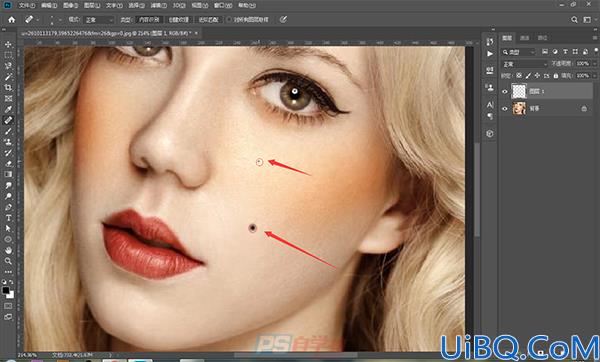Viewport: 600px width, 362px height.
Task: Select the Clone Stamp tool
Action: [x=8, y=142]
